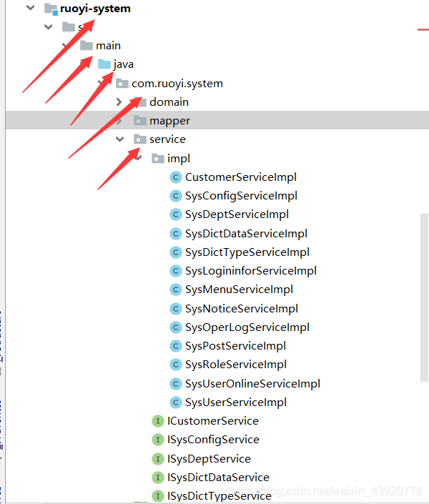The image size is (429, 504).
Task: Click the SysDictTypeServiceImpl class icon
Action: [x=176, y=252]
